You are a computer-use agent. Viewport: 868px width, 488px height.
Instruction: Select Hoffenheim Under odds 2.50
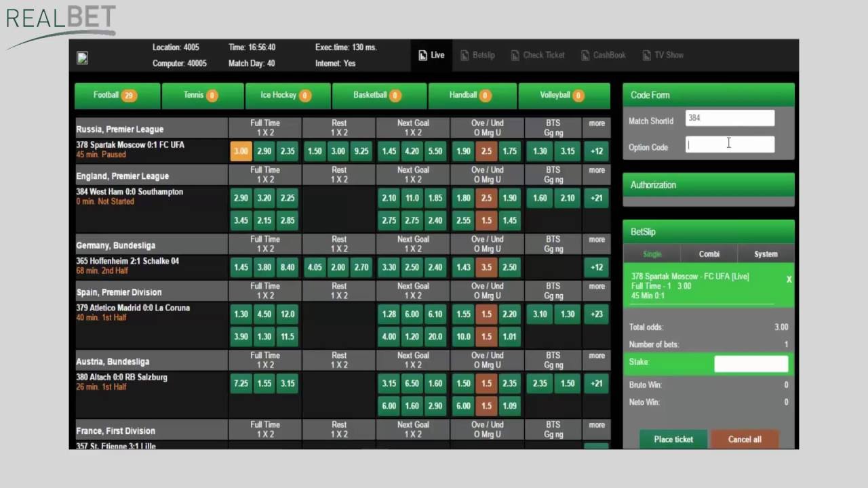510,267
